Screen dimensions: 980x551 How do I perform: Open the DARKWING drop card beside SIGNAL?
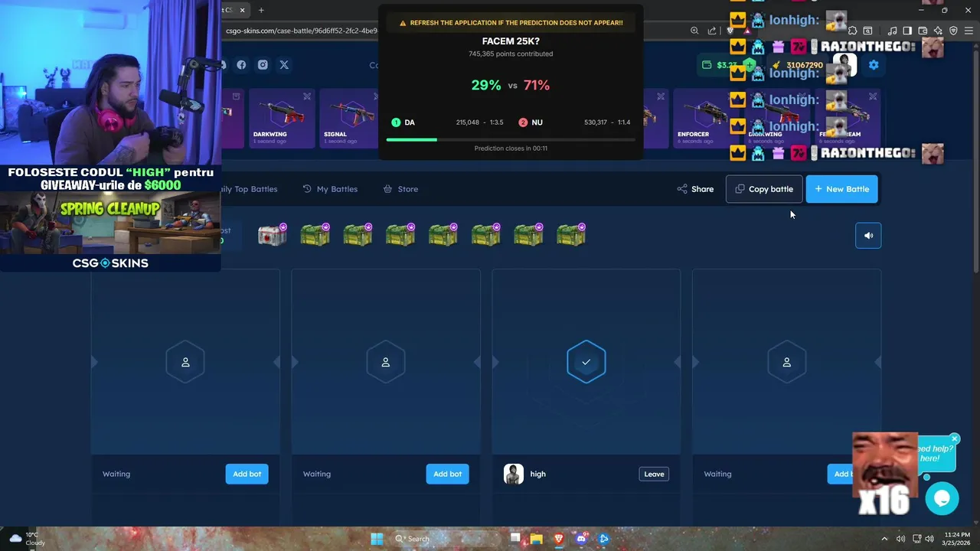[x=282, y=119]
